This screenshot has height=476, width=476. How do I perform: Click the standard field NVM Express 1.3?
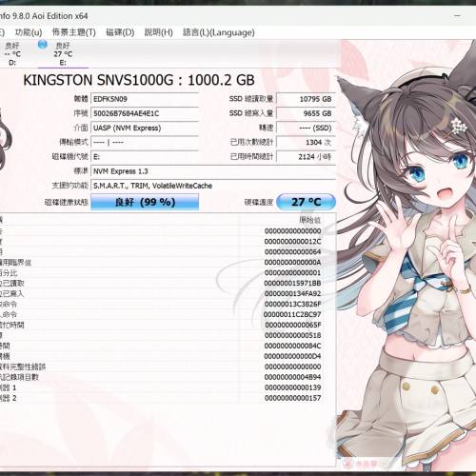click(x=213, y=171)
